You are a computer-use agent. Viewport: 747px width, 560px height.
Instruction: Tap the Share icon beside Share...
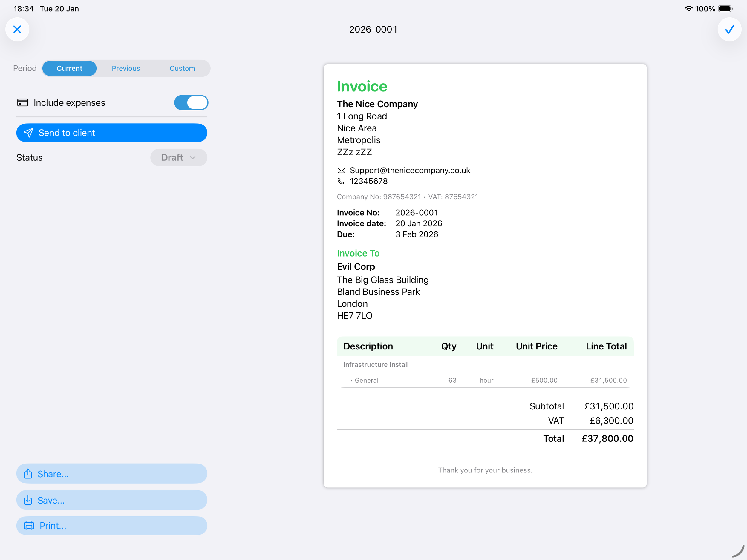(28, 474)
